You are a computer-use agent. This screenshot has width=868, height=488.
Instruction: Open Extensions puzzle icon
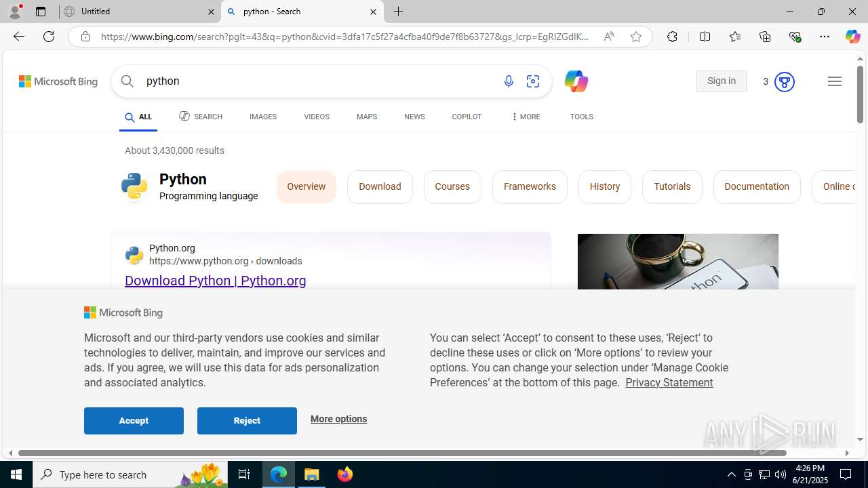pyautogui.click(x=672, y=37)
